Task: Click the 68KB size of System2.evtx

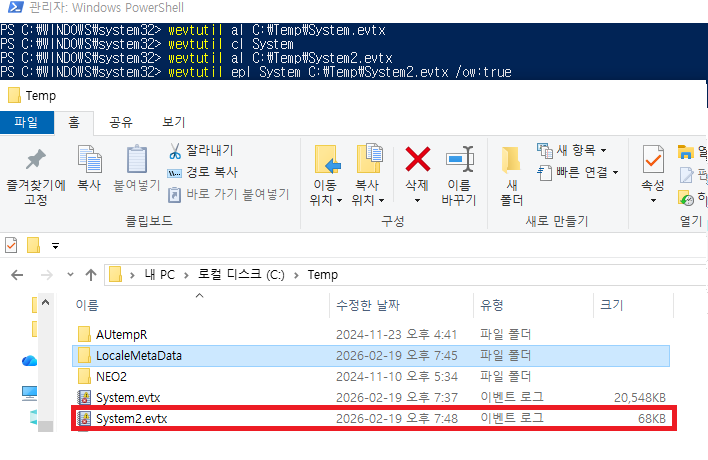Action: [x=652, y=419]
